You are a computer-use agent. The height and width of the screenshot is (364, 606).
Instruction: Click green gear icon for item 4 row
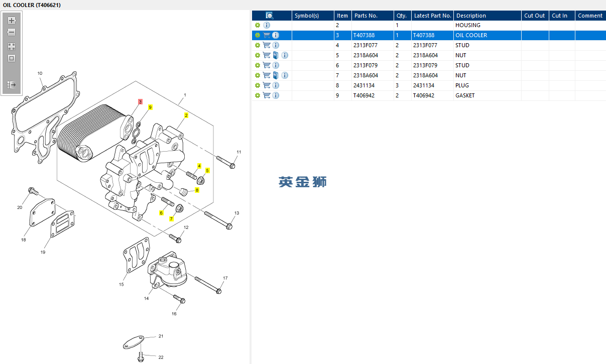point(258,45)
